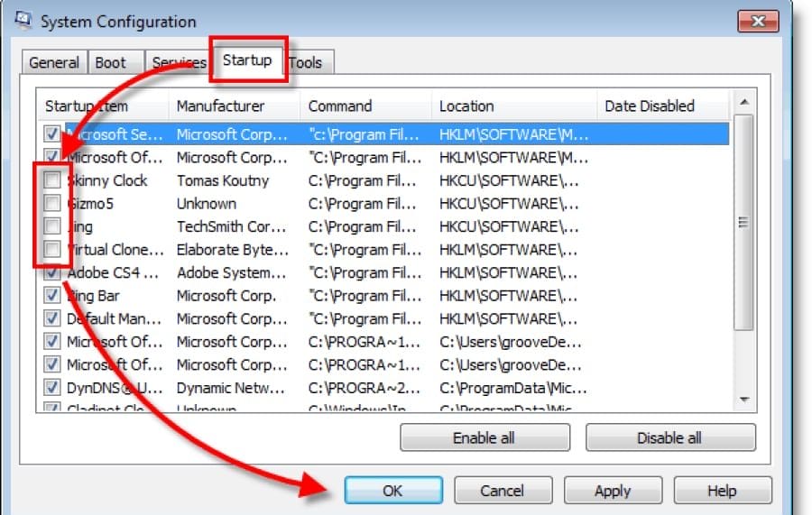Click the C:\PROGRA~2... command cell

364,388
